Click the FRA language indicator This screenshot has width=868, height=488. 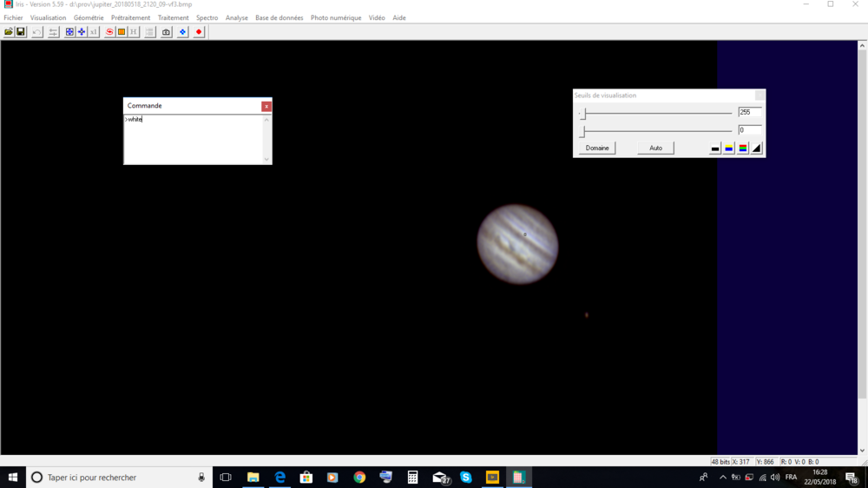click(791, 477)
